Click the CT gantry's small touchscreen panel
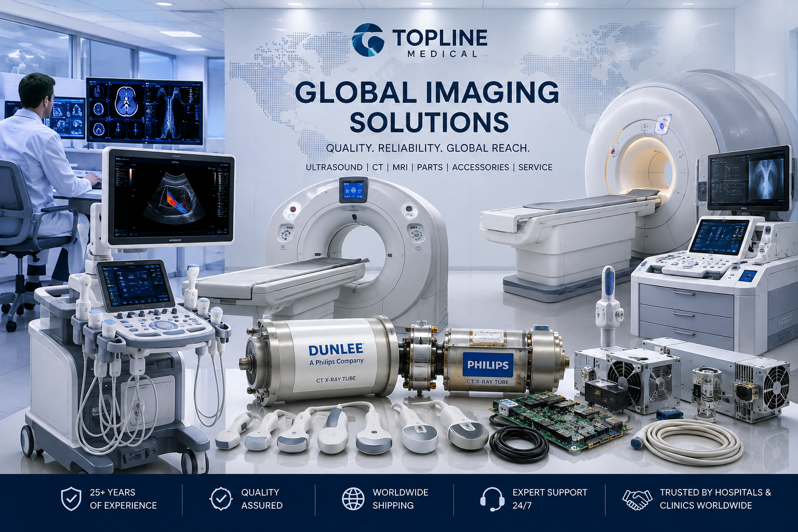 [353, 190]
